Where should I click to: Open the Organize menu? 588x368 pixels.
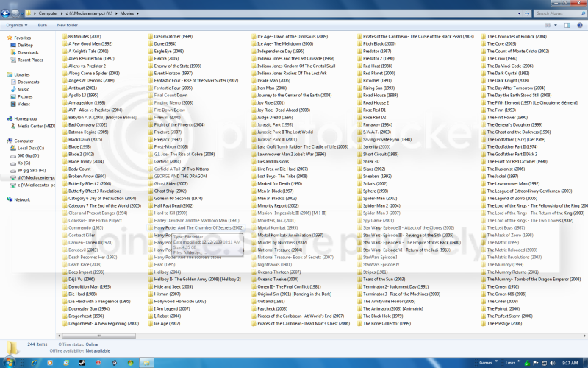(16, 25)
